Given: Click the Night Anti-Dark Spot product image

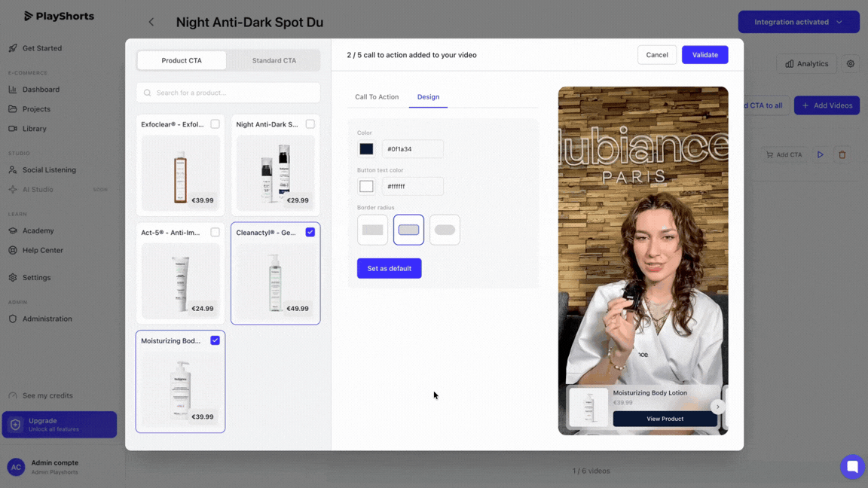Looking at the screenshot, I should tap(275, 172).
